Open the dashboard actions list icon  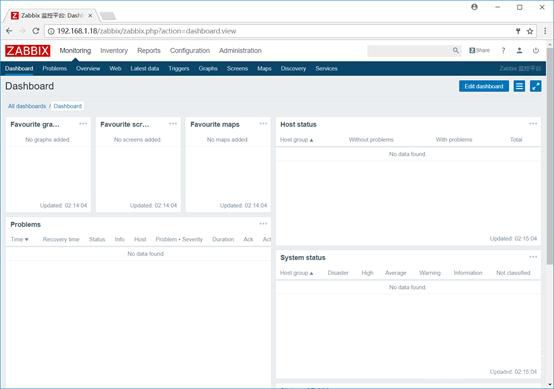(519, 86)
